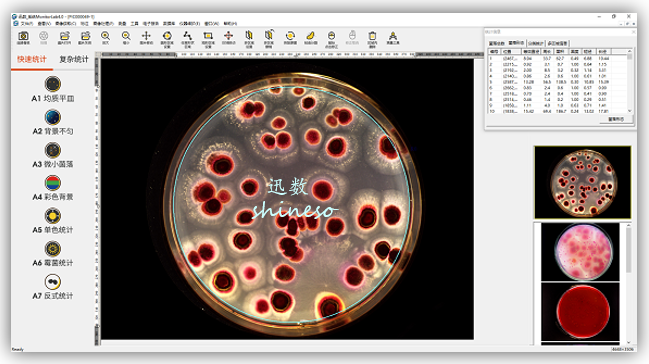
Task: Click the thumbnail list scroll down arrow
Action: pyautogui.click(x=629, y=342)
